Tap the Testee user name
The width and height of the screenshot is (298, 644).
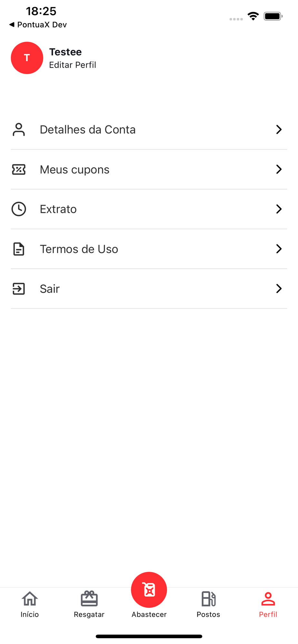coord(65,52)
